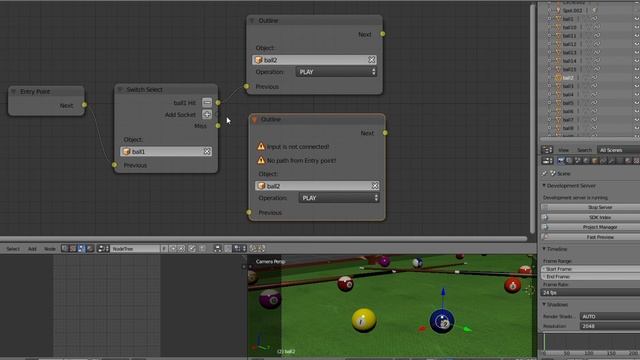Add a new node tree with plus icon

coord(173,249)
